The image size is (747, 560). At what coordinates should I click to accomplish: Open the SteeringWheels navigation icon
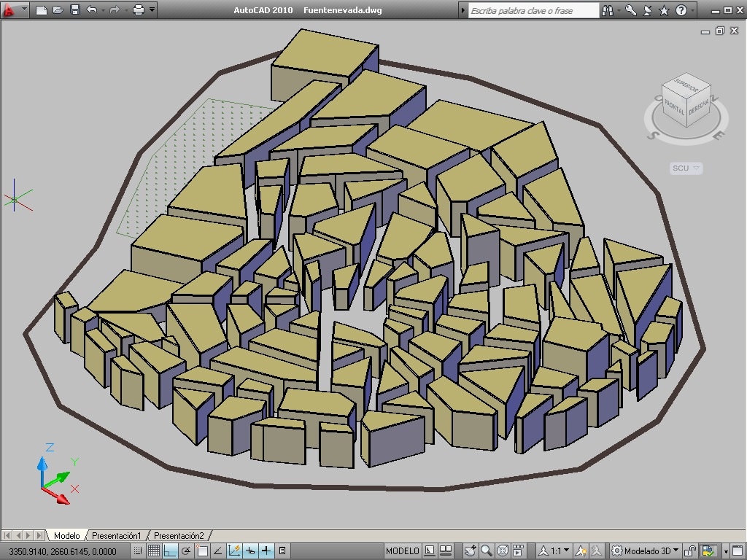pyautogui.click(x=502, y=551)
